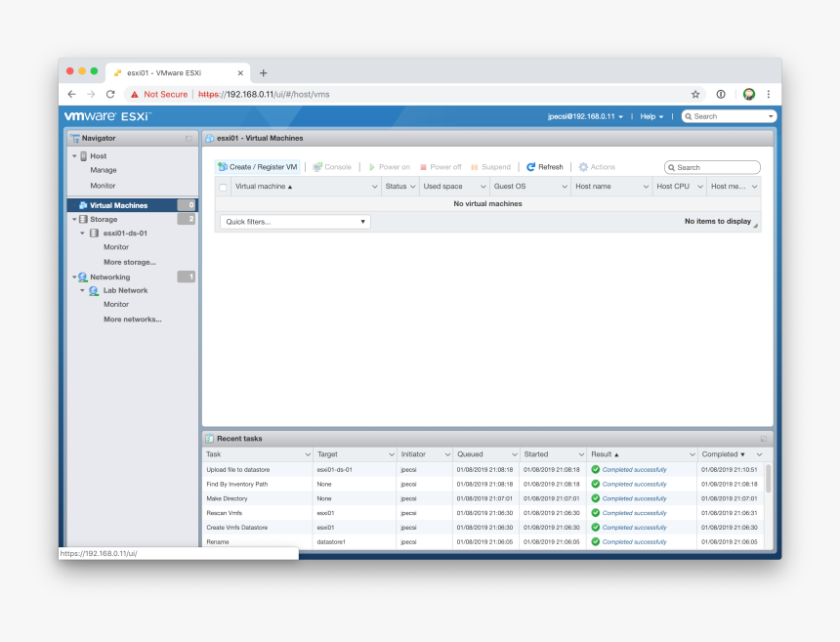Click the Recent tasks vertical scrollbar
Screen dimensions: 840x642
tap(768, 479)
